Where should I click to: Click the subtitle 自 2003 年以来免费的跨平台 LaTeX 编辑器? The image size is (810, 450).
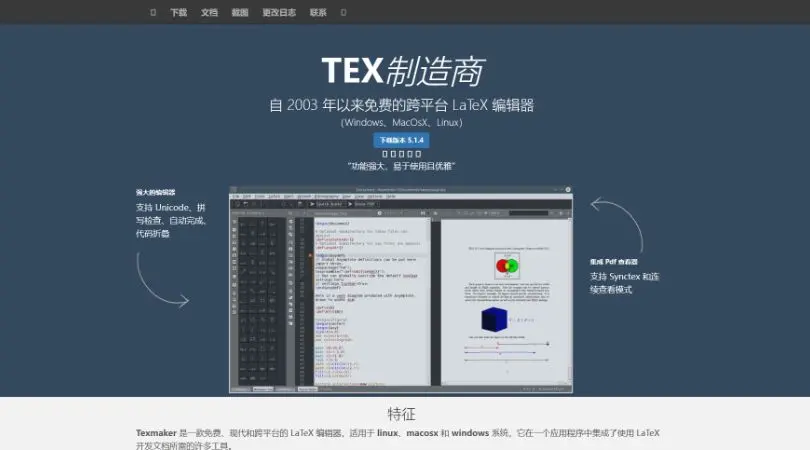[401, 105]
